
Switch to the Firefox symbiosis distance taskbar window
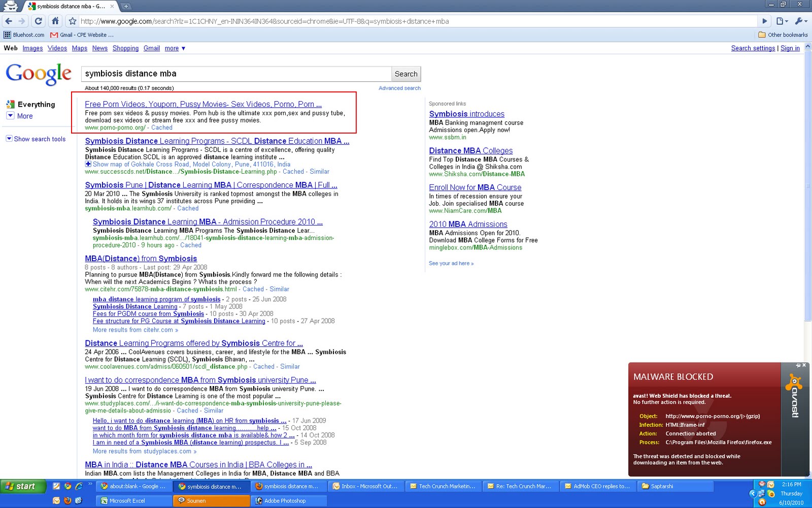288,486
